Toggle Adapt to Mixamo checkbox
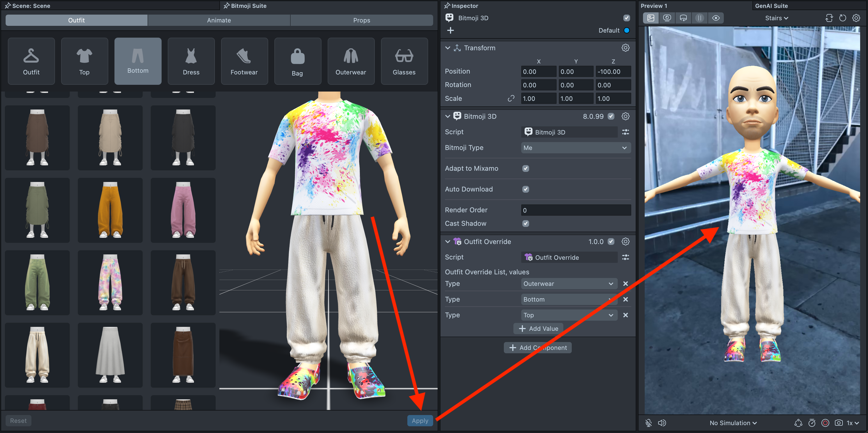Image resolution: width=868 pixels, height=433 pixels. pyautogui.click(x=525, y=168)
